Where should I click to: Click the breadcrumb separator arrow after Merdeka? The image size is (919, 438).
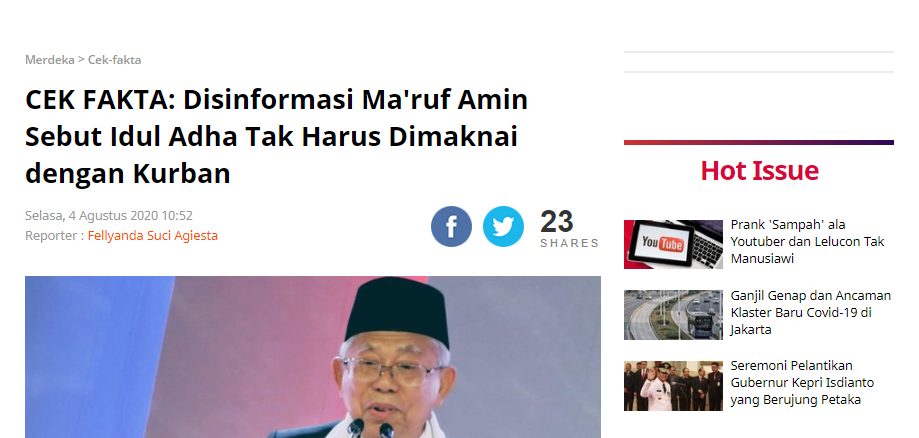coord(81,60)
